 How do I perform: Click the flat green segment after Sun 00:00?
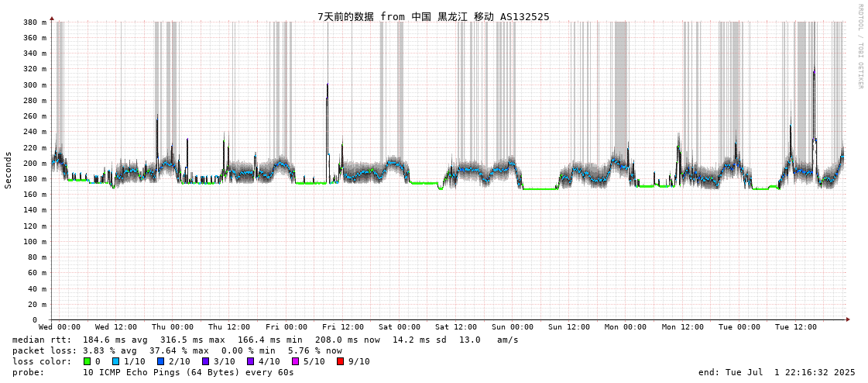coord(540,189)
